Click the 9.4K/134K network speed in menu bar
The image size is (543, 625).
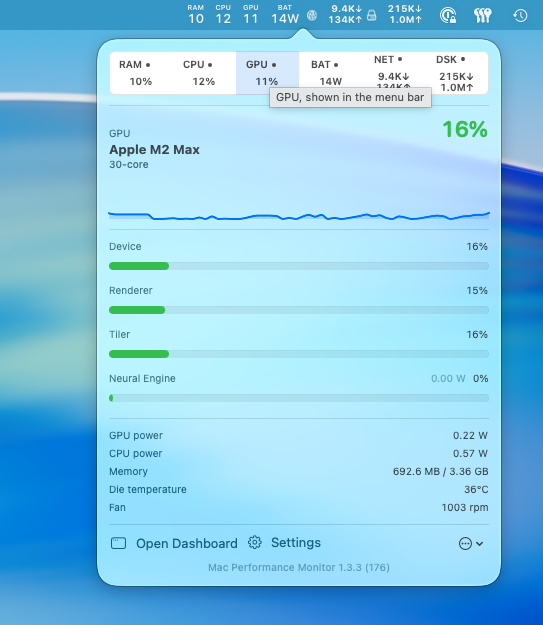[345, 14]
